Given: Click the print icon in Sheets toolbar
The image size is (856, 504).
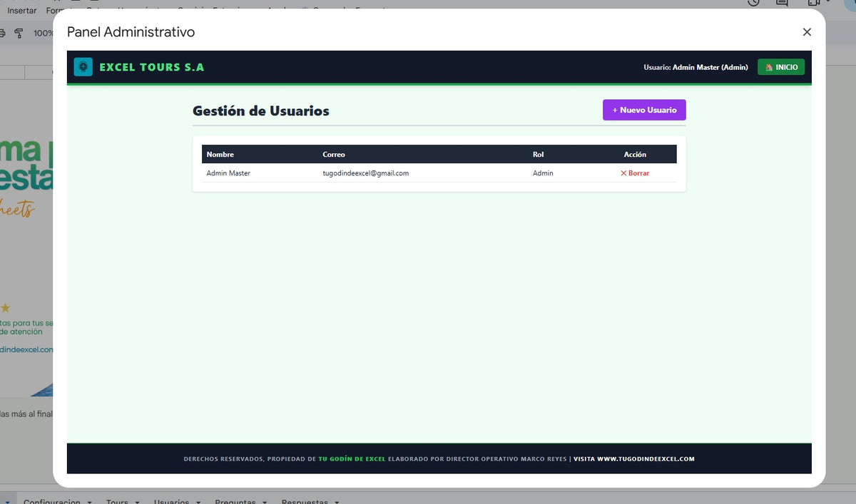Looking at the screenshot, I should point(2,33).
